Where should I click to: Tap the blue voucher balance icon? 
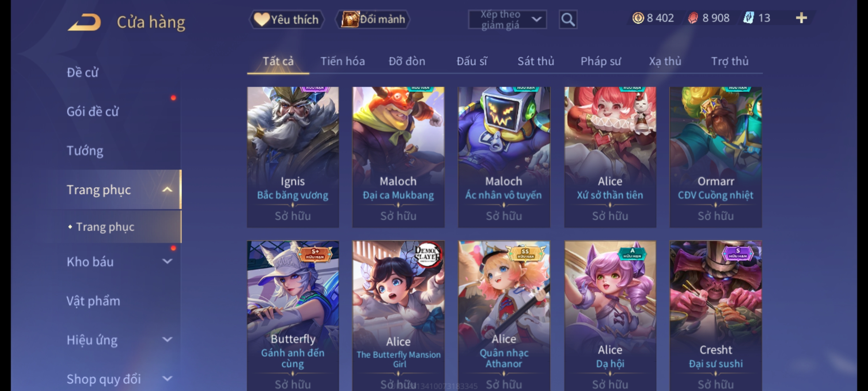click(x=749, y=18)
